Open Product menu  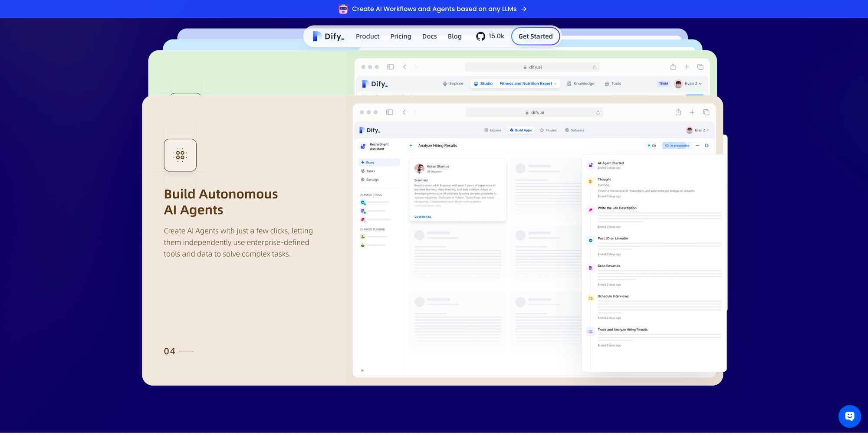[368, 36]
